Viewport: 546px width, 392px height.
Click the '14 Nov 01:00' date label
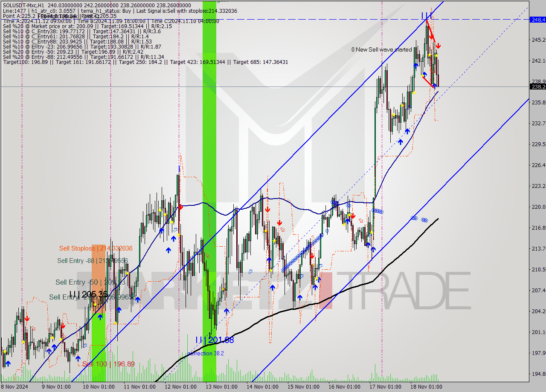(x=262, y=387)
